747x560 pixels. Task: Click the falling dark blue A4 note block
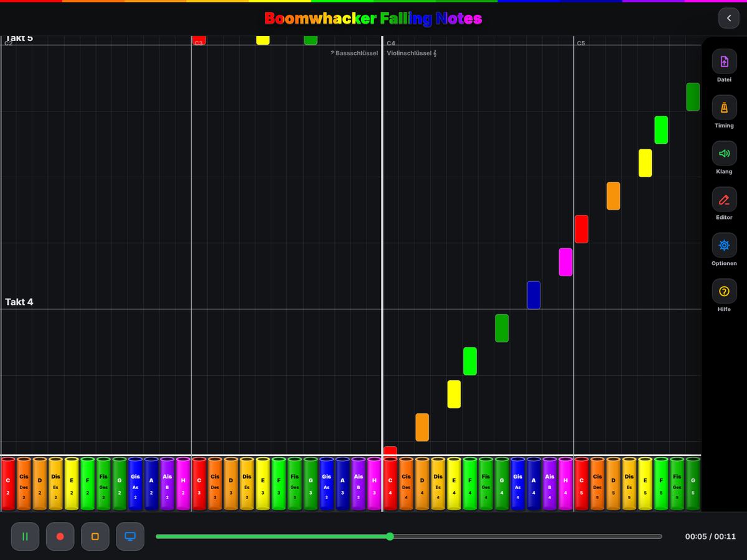click(x=533, y=295)
